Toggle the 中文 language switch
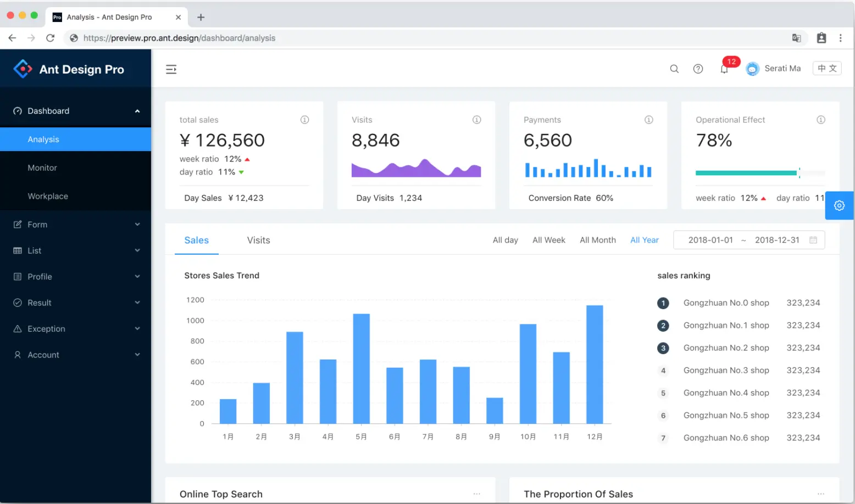The width and height of the screenshot is (855, 504). click(827, 68)
